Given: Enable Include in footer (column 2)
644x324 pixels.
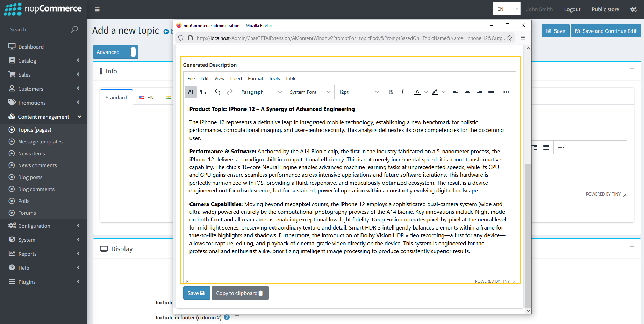Looking at the screenshot, I should [x=237, y=317].
